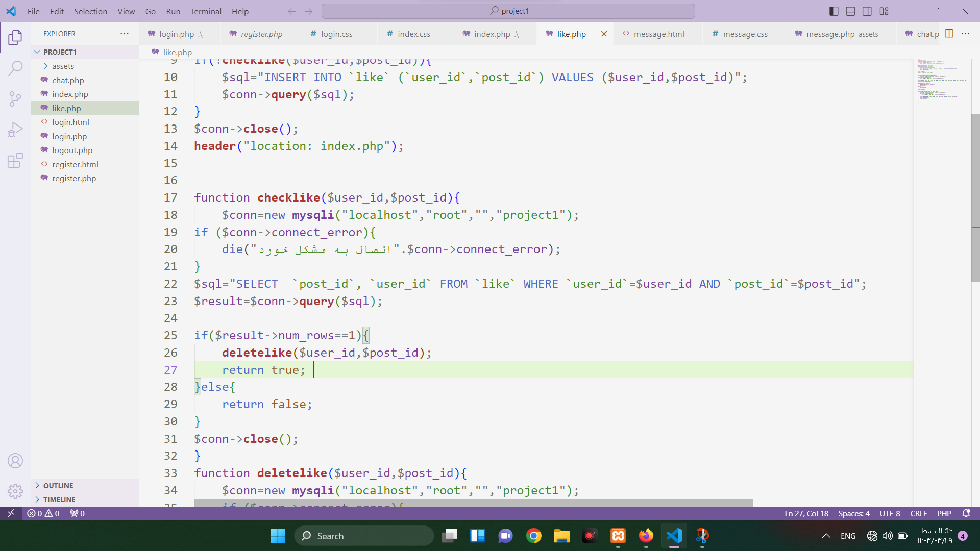
Task: Switch to the message.html tab
Action: (x=658, y=34)
